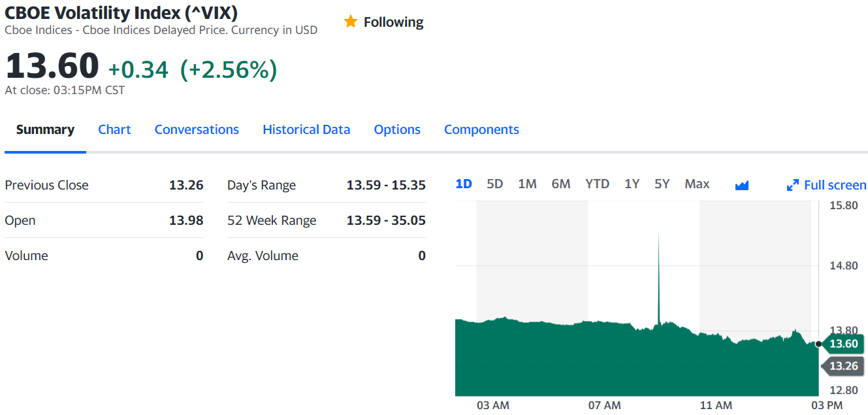Click the 07 AM time axis label

(604, 405)
